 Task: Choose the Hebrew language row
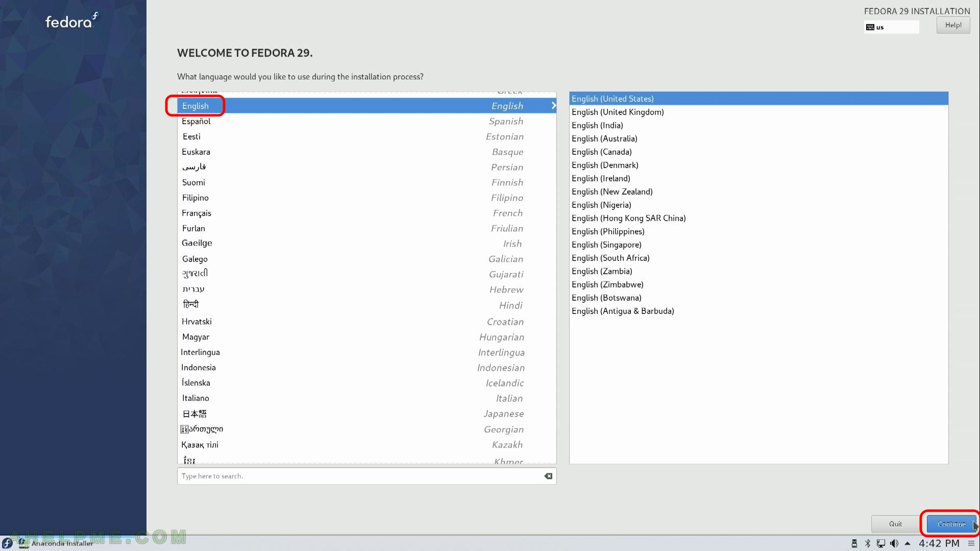(366, 289)
